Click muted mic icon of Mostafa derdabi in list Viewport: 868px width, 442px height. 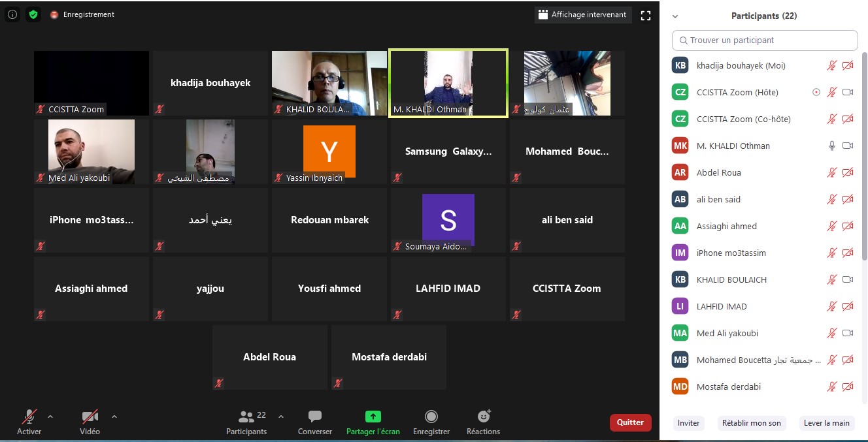click(x=832, y=387)
